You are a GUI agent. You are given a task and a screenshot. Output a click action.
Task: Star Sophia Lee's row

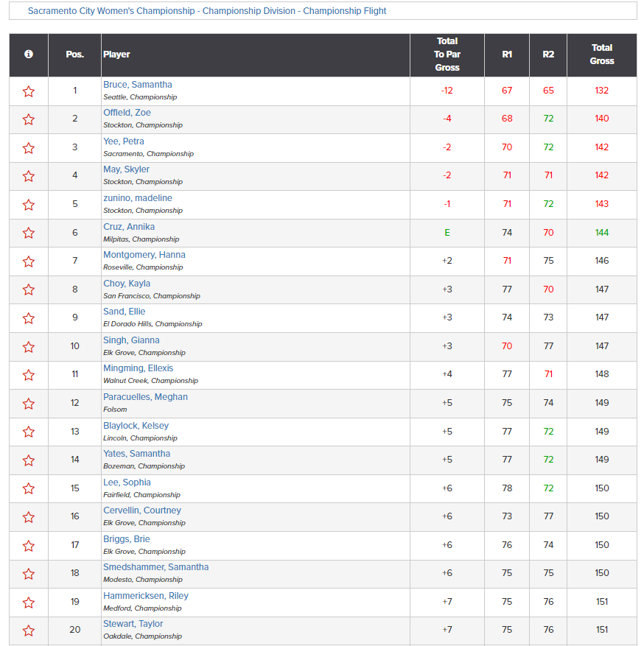29,489
